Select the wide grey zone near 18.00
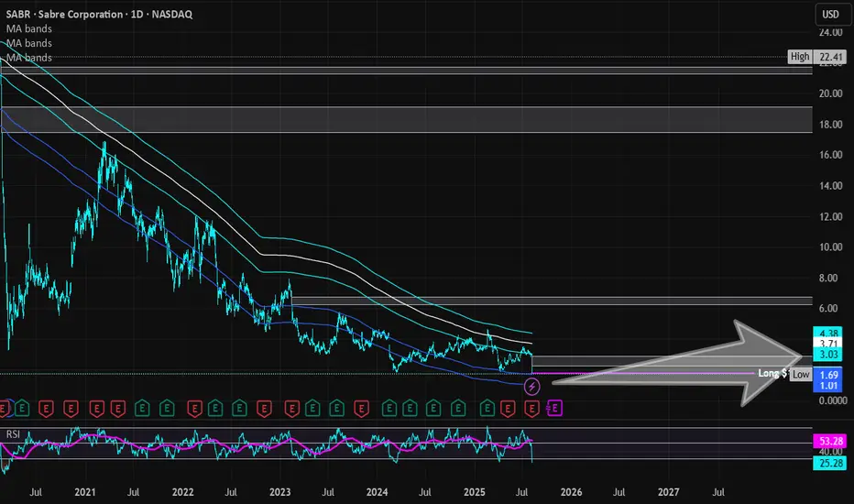This screenshot has height=504, width=854. pos(406,120)
